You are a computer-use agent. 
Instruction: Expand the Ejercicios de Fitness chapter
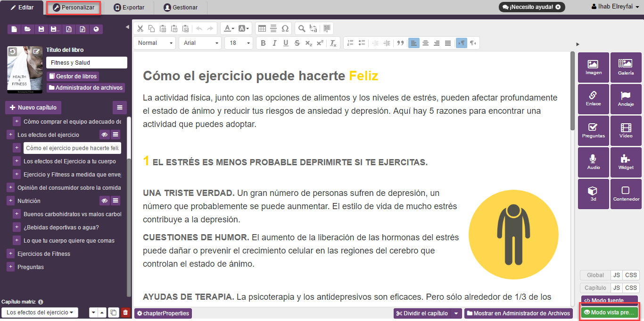tap(10, 254)
